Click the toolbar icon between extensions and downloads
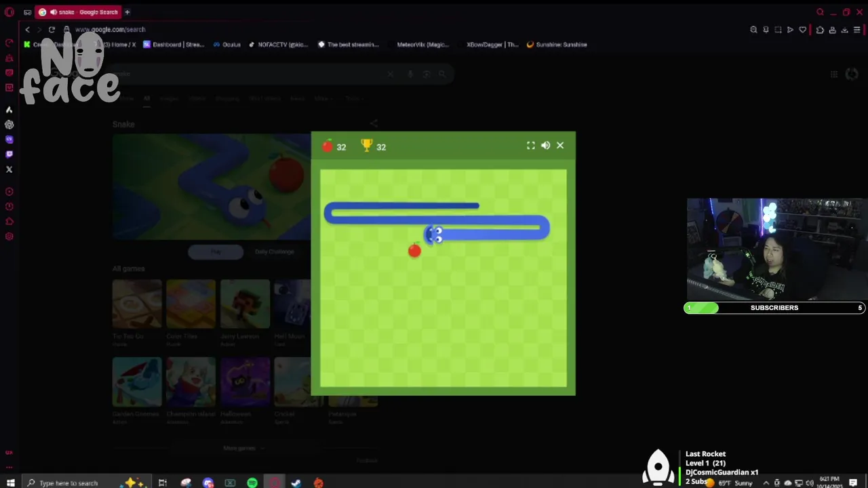868x488 pixels. pos(832,30)
